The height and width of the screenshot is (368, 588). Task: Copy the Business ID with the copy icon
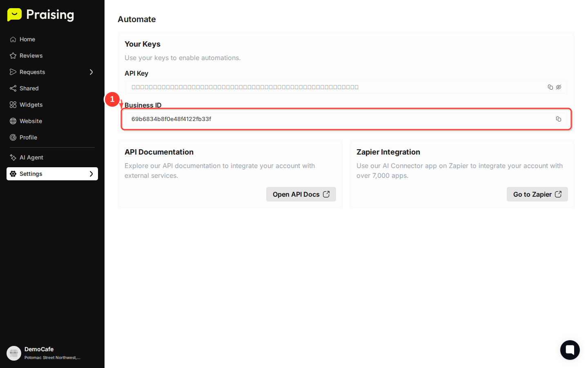558,119
